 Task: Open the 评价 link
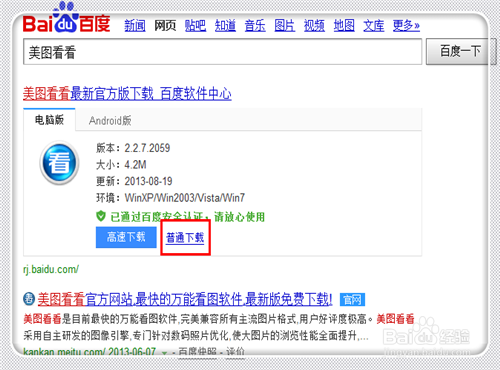(x=235, y=352)
